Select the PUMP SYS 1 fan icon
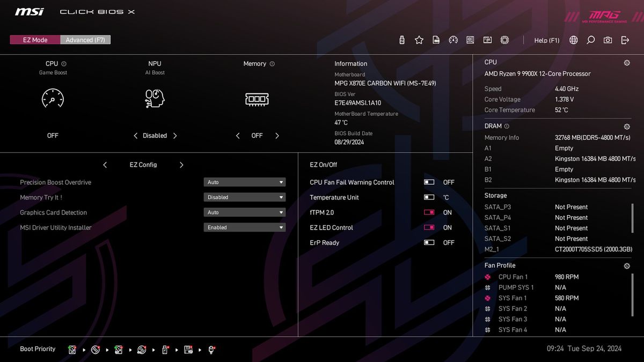This screenshot has height=362, width=644. 488,287
